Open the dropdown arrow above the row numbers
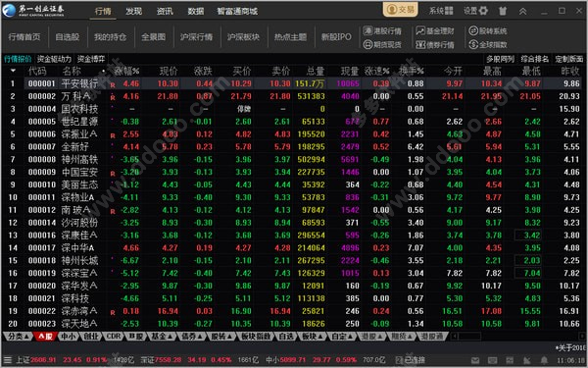 click(x=13, y=71)
